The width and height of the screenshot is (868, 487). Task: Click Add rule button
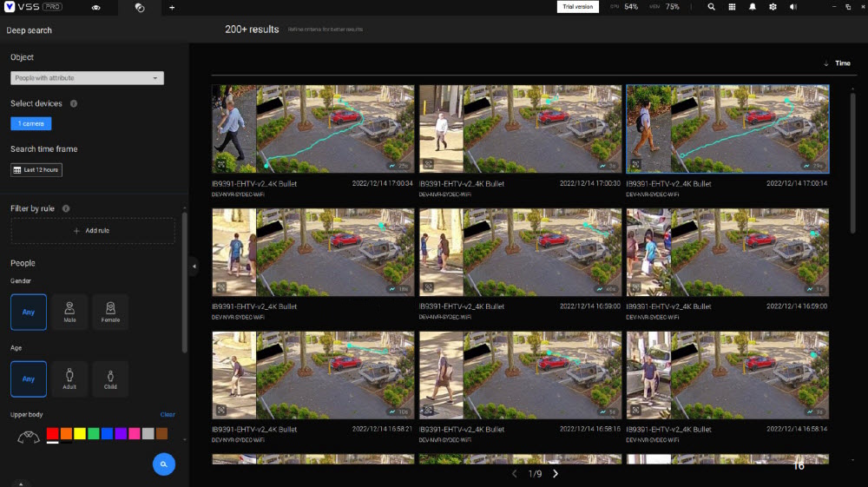click(93, 231)
